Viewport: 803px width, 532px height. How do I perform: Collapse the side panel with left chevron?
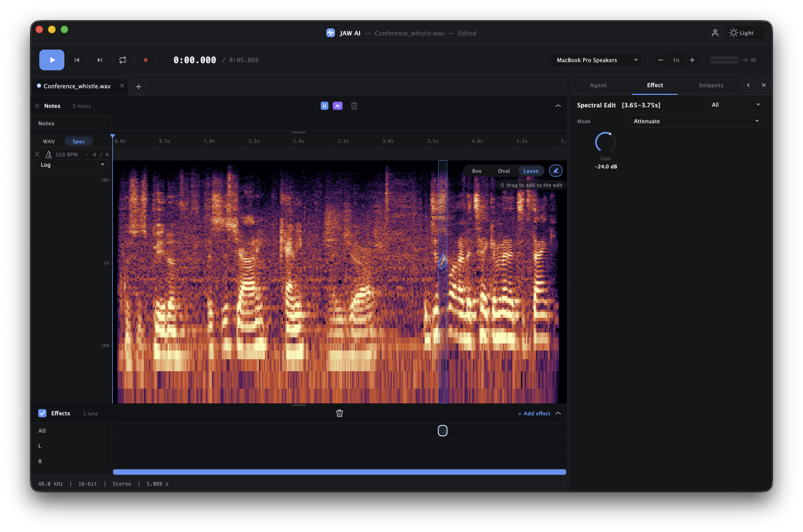pyautogui.click(x=748, y=85)
